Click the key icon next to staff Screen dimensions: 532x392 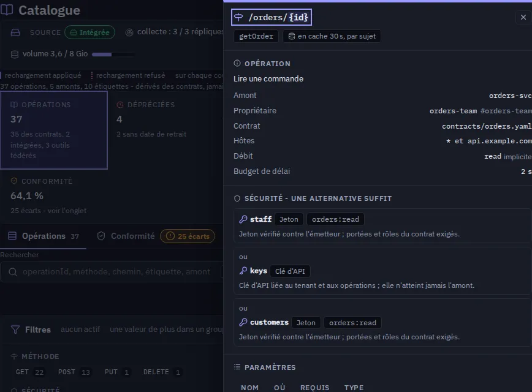[243, 219]
